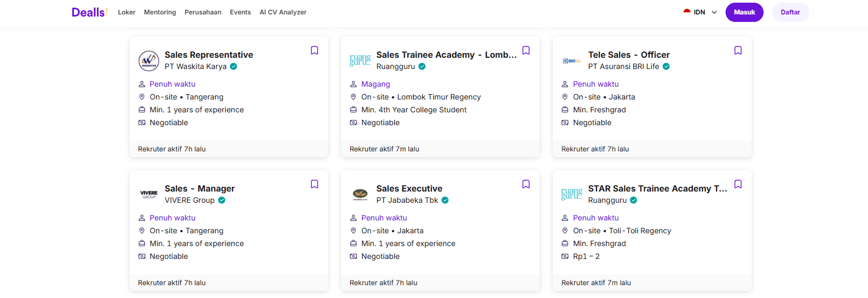868x298 pixels.
Task: Click the Magang employment type
Action: 376,84
